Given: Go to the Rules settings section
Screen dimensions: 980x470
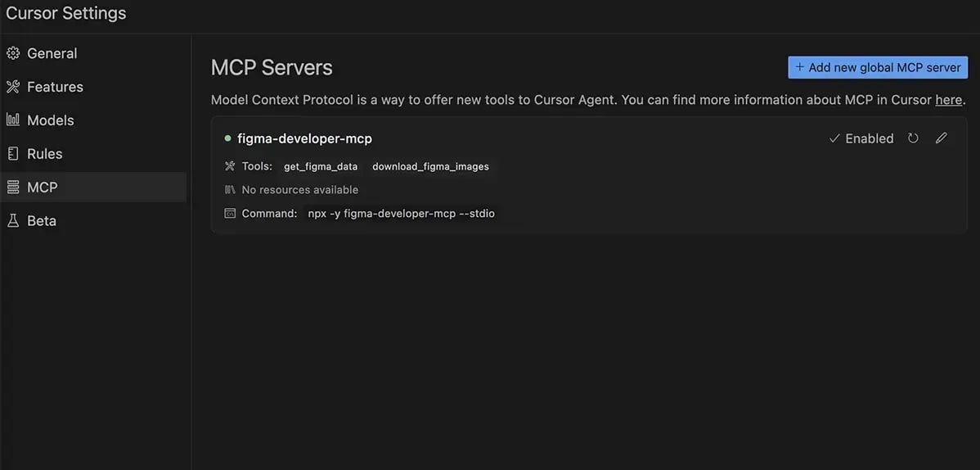Looking at the screenshot, I should click(x=94, y=154).
